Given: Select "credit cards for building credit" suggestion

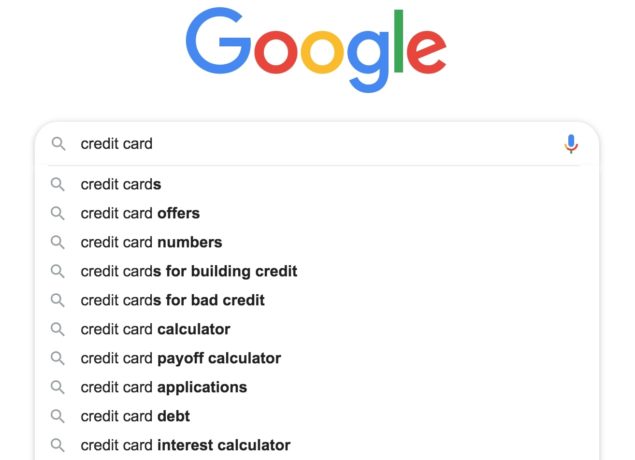Looking at the screenshot, I should pos(189,271).
